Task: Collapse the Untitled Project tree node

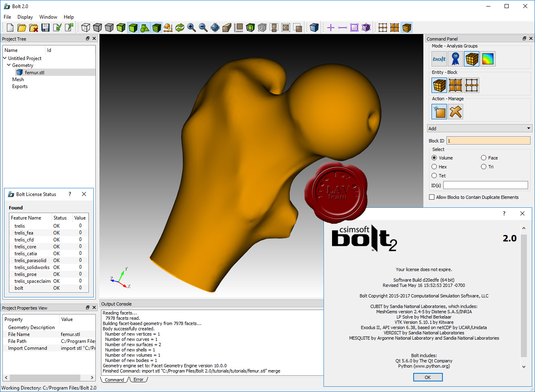Action: click(x=5, y=58)
